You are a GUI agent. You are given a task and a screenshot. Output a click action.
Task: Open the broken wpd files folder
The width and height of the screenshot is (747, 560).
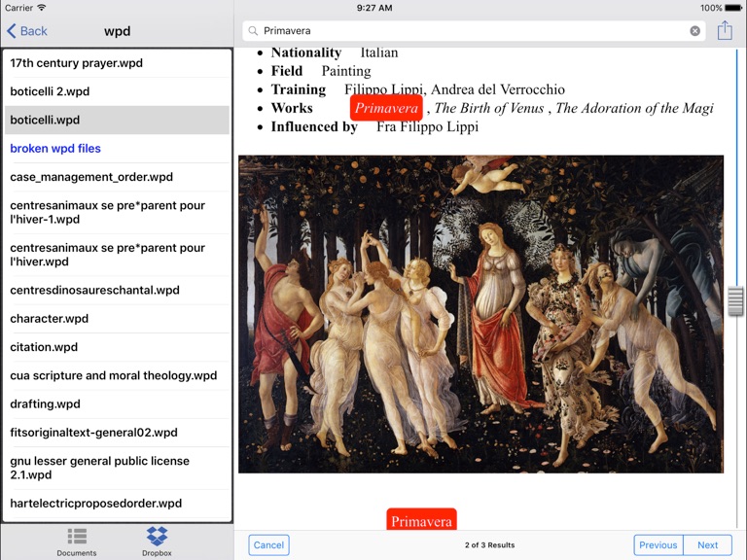point(117,149)
